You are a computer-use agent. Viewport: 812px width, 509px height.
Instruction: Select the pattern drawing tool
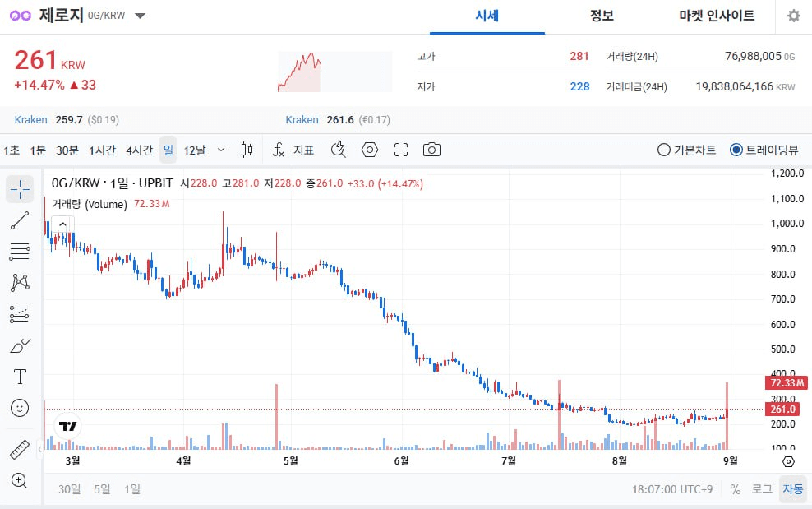coord(20,283)
